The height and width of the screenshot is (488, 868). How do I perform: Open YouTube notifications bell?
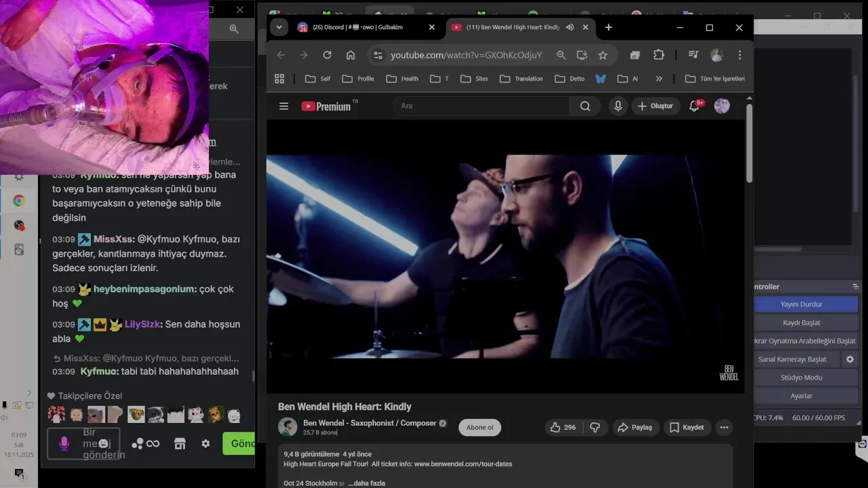click(x=694, y=106)
